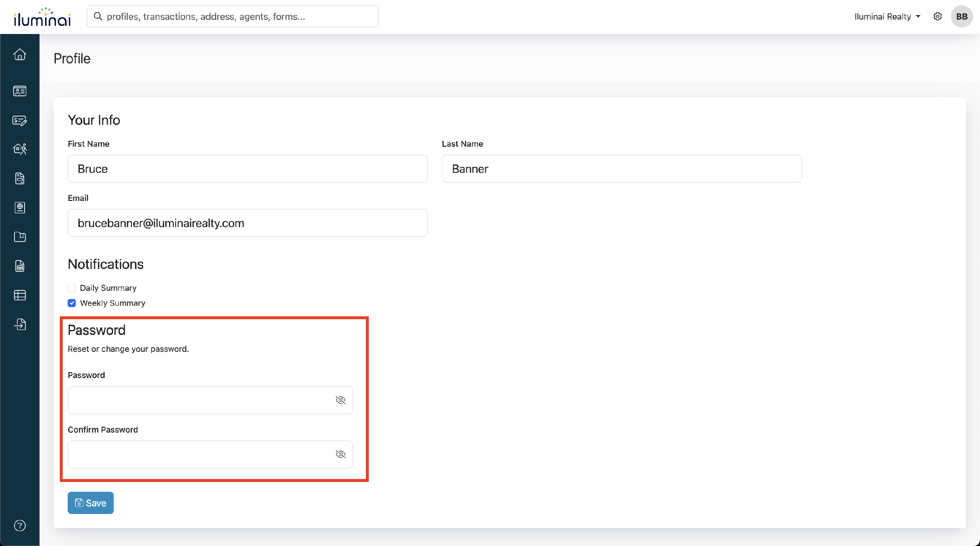
Task: Click into the Email input field
Action: pyautogui.click(x=248, y=223)
